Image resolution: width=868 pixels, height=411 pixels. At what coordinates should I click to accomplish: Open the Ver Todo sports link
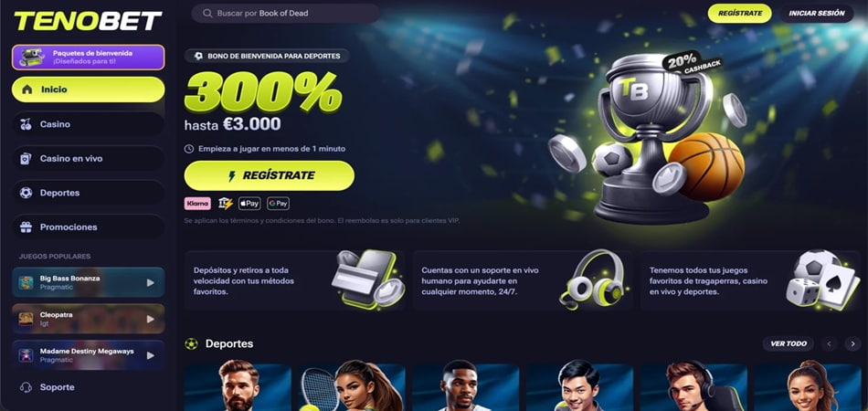click(789, 344)
